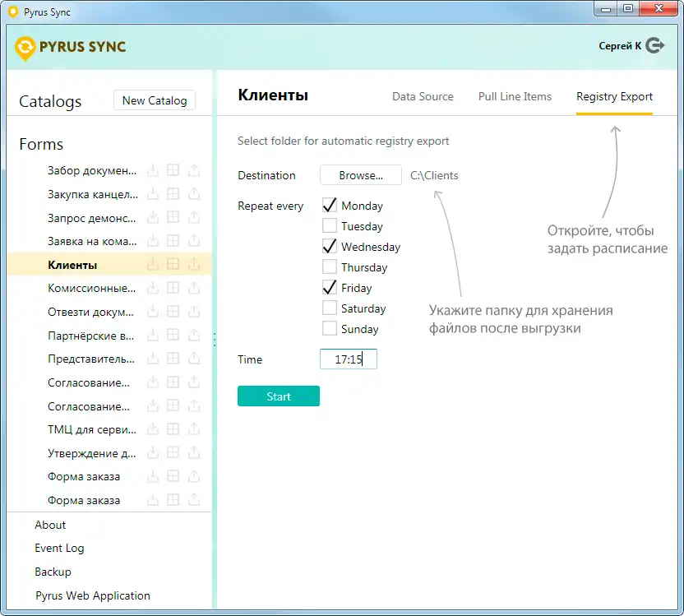Click download icon beside Утверждение д...
The image size is (684, 616).
(x=153, y=453)
